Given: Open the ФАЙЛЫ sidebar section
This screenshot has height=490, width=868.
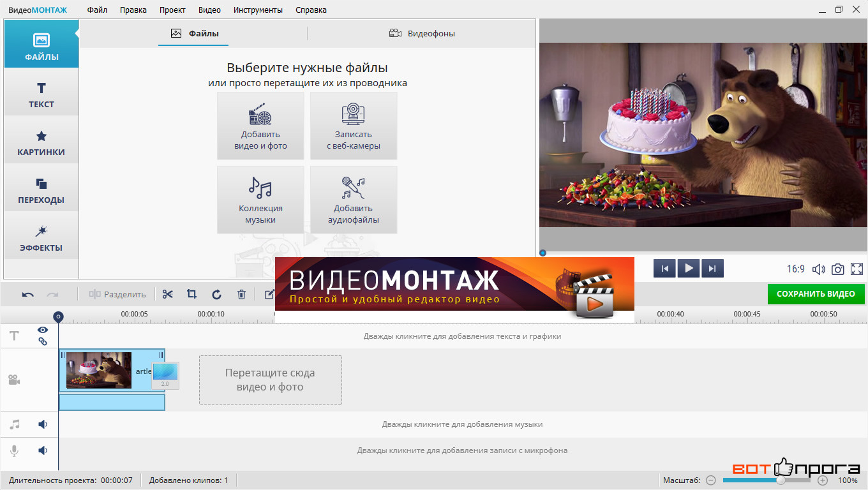Looking at the screenshot, I should pyautogui.click(x=41, y=44).
